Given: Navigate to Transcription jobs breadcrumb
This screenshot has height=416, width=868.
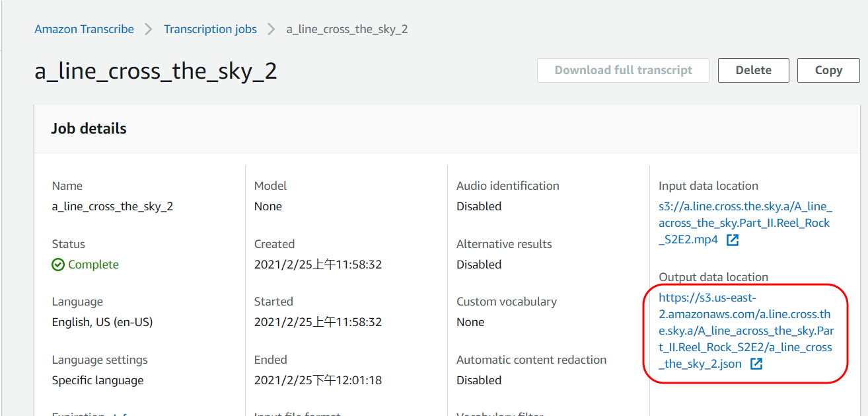Looking at the screenshot, I should pos(210,29).
